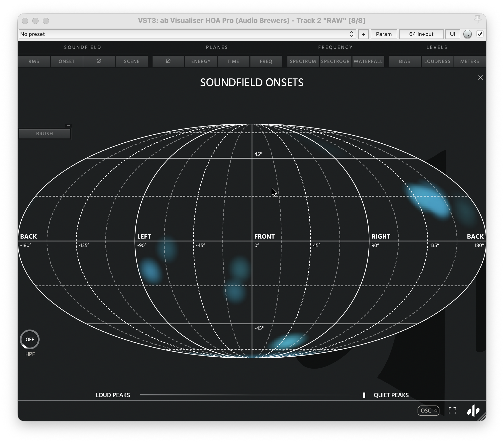Click the peaks slider handle near QUIET PEAKS
The width and height of the screenshot is (504, 443).
pos(364,395)
